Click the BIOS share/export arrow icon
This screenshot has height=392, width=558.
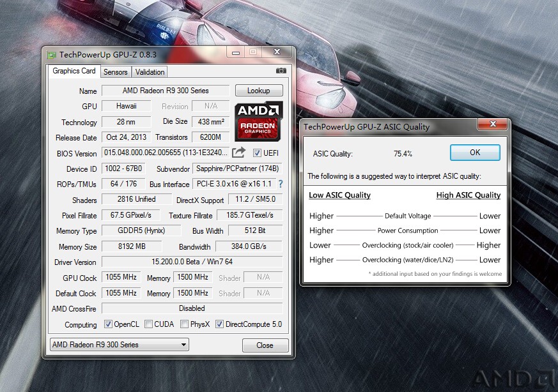tap(239, 153)
